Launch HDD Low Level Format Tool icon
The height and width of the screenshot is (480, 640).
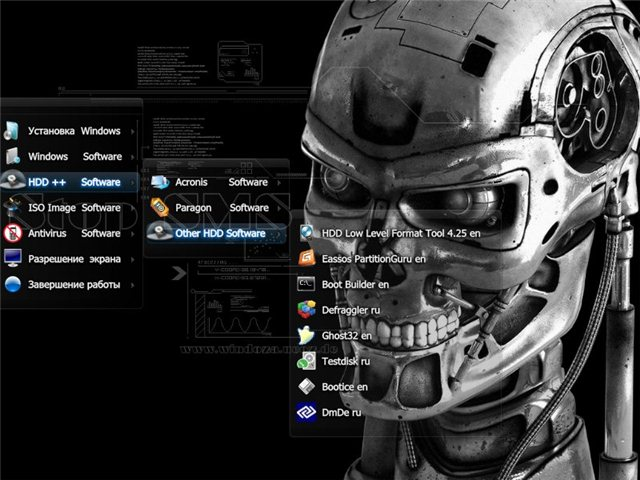(x=307, y=232)
